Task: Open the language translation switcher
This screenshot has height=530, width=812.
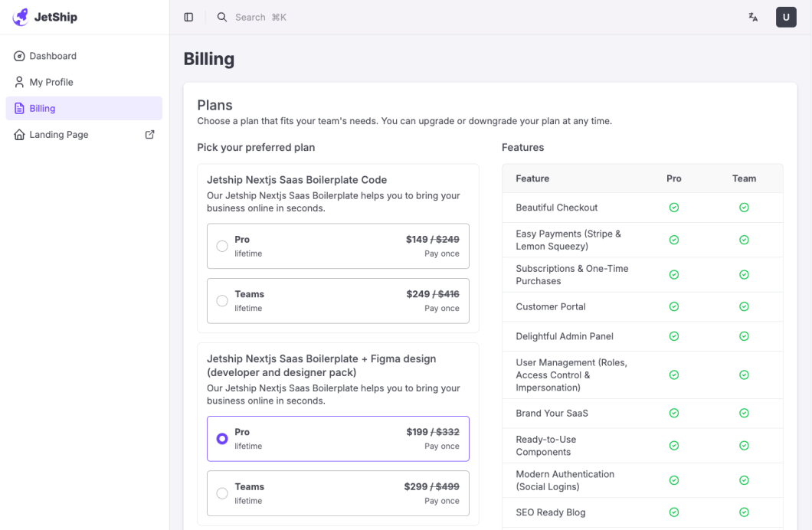Action: (753, 17)
